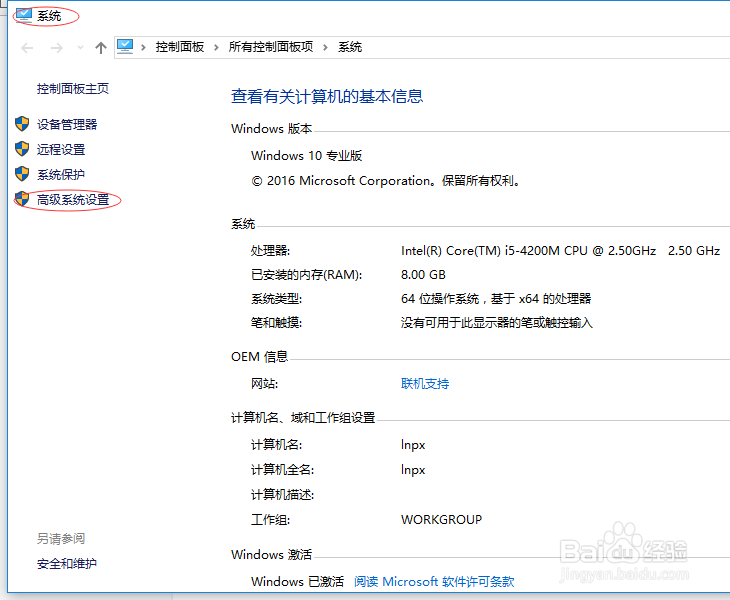
Task: Open 远程设置 link
Action: click(61, 149)
